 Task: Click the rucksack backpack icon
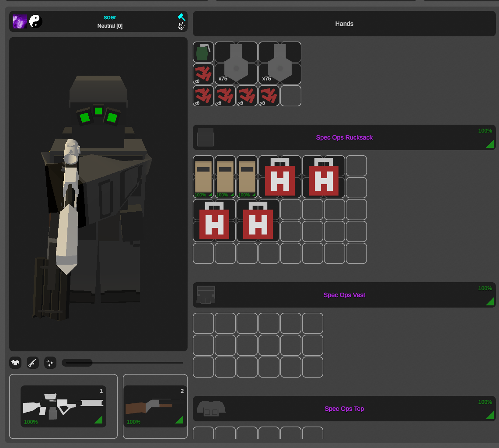[205, 137]
